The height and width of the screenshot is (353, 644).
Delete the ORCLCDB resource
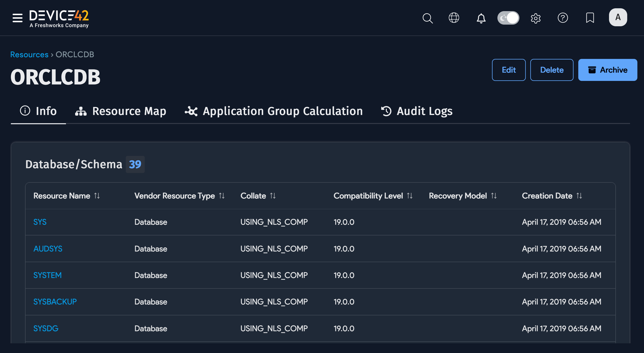click(552, 70)
